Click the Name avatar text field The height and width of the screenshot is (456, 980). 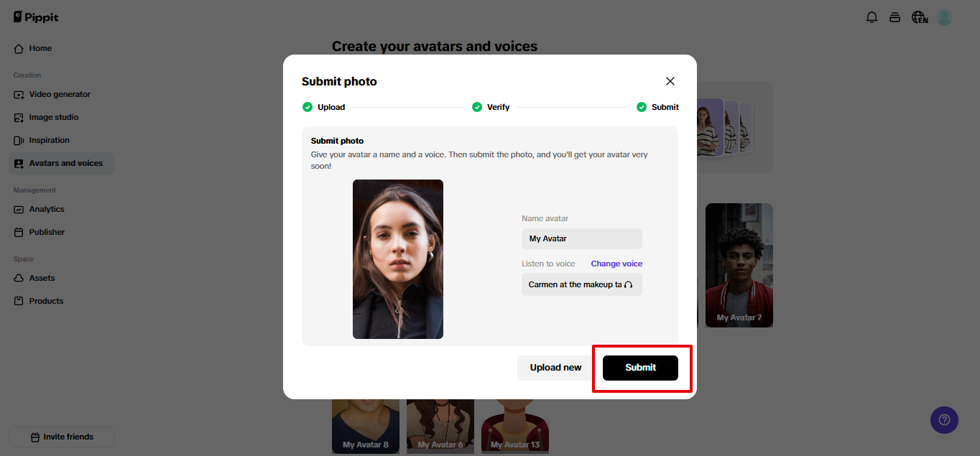pyautogui.click(x=582, y=238)
